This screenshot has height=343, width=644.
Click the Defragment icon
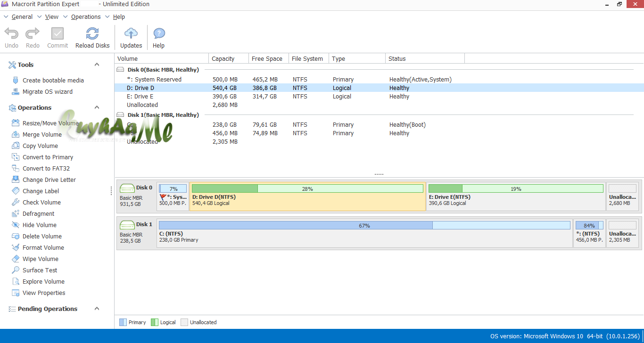[15, 213]
